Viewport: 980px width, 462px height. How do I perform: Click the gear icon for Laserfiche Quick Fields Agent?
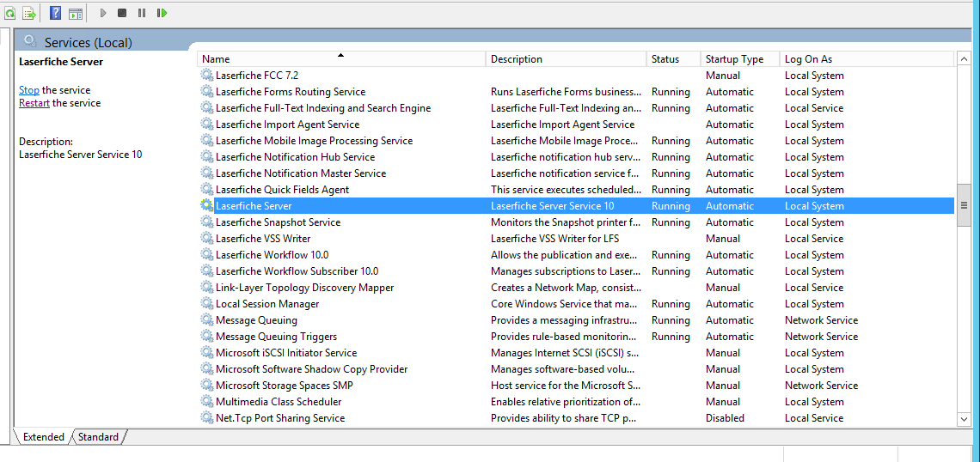click(x=206, y=189)
